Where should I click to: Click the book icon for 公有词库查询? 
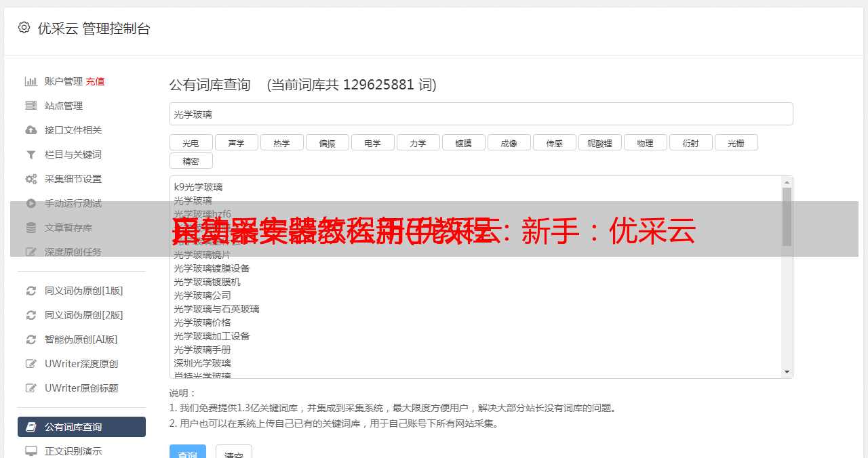coord(31,427)
